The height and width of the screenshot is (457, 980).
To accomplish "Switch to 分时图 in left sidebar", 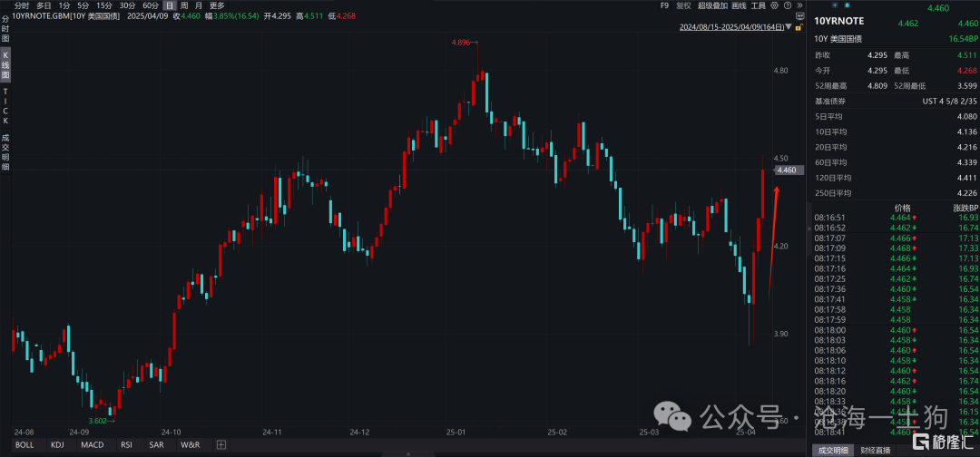I will [5, 29].
